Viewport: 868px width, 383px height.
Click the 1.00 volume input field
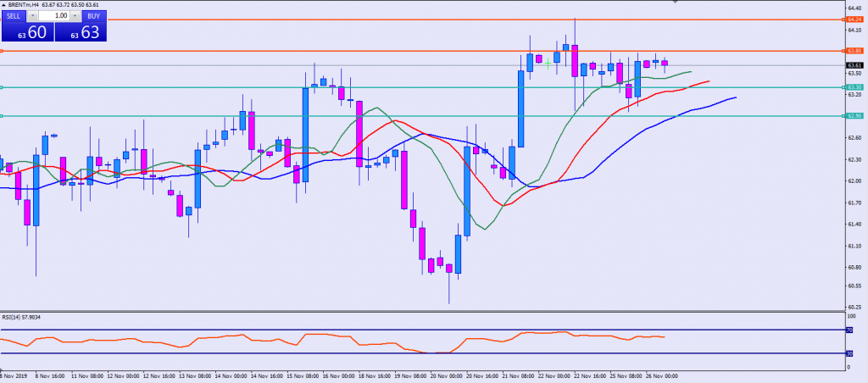click(53, 15)
